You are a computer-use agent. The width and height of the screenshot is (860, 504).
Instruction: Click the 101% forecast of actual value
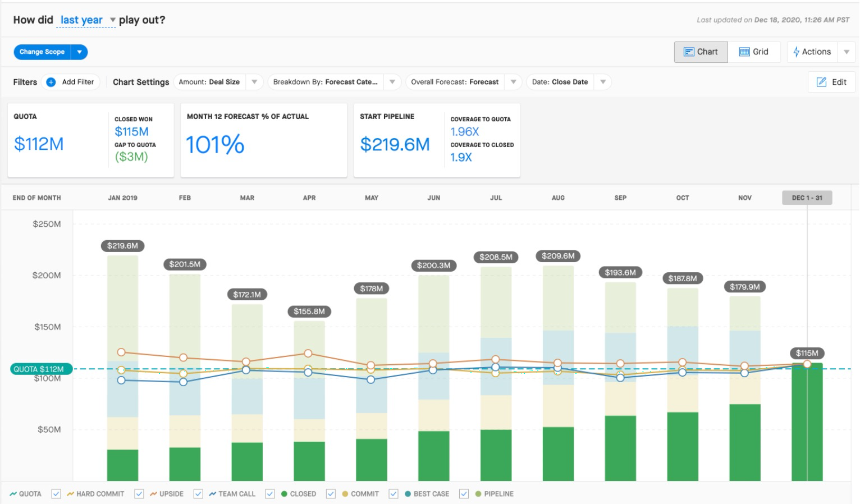(x=215, y=144)
